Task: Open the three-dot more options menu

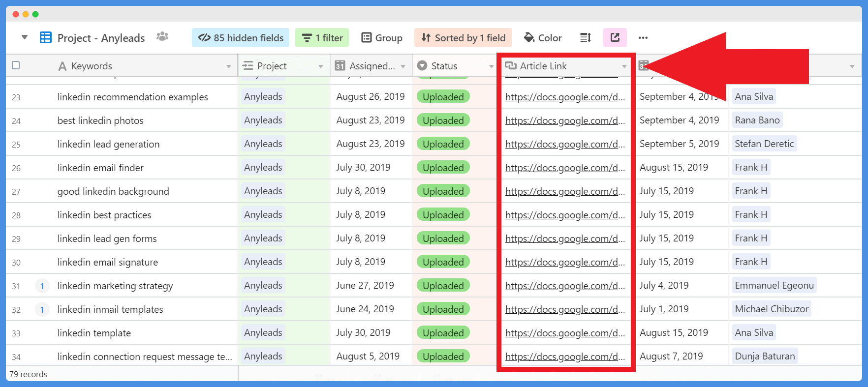Action: 643,37
